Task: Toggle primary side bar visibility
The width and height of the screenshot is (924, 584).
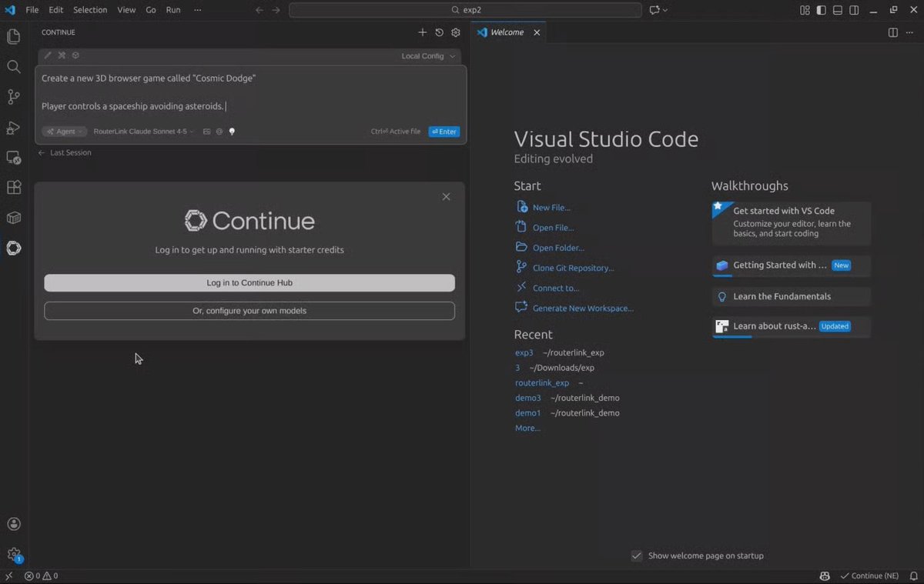Action: (x=822, y=10)
